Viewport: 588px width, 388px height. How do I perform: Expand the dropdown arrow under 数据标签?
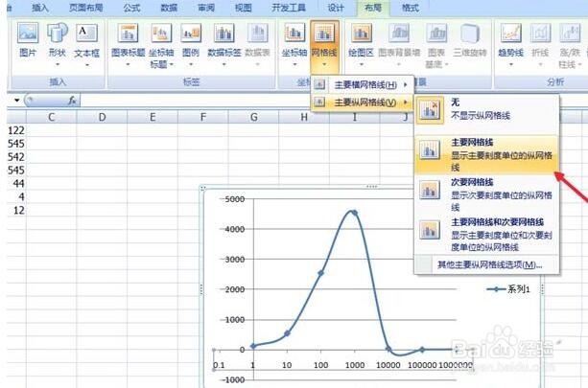223,64
